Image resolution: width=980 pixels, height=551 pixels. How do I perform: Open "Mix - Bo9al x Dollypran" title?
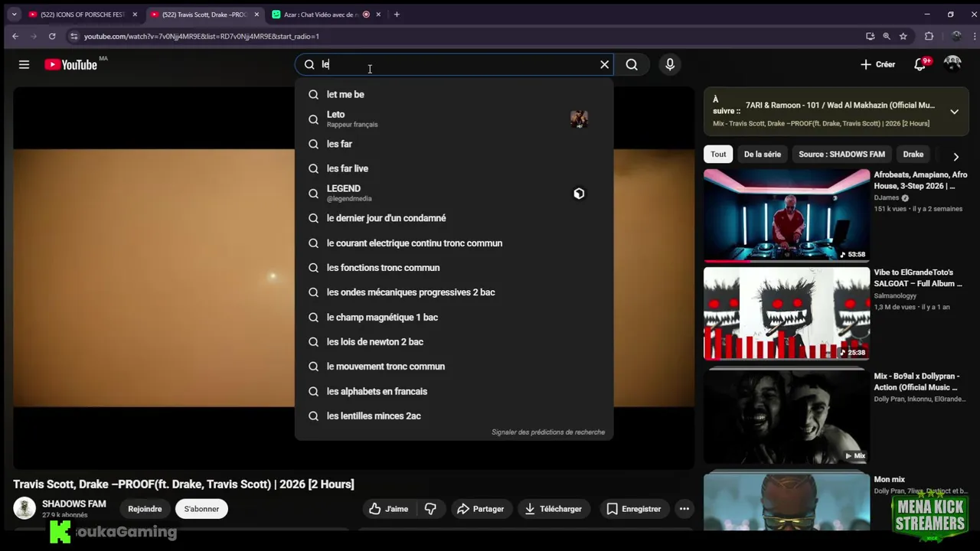[915, 382]
